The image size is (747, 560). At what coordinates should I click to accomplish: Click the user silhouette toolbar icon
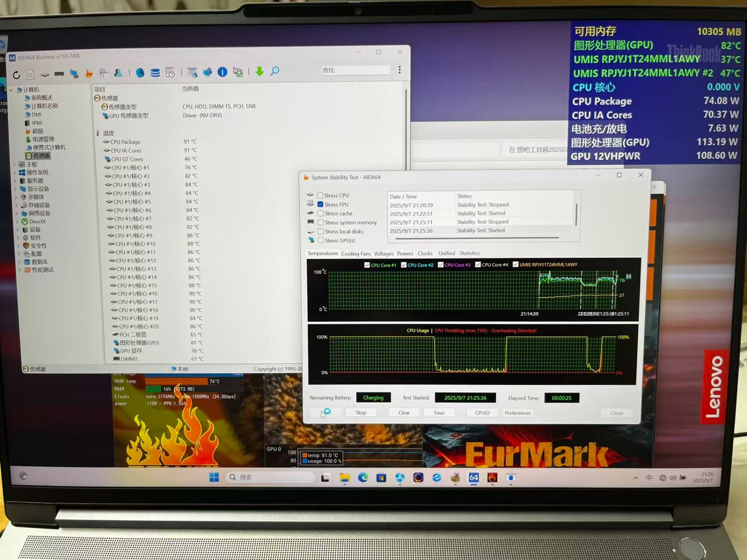tap(118, 73)
